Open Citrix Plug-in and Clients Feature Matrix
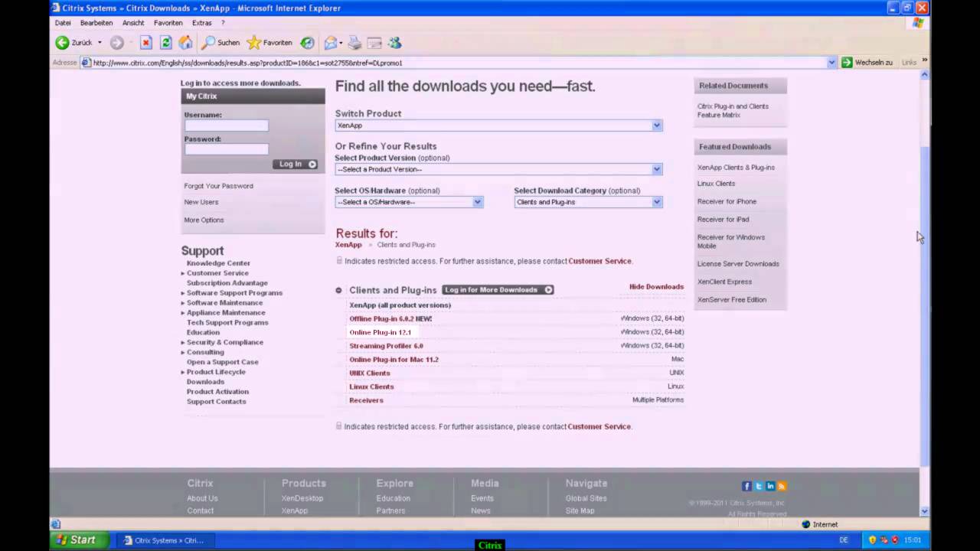The width and height of the screenshot is (980, 551). pos(733,111)
